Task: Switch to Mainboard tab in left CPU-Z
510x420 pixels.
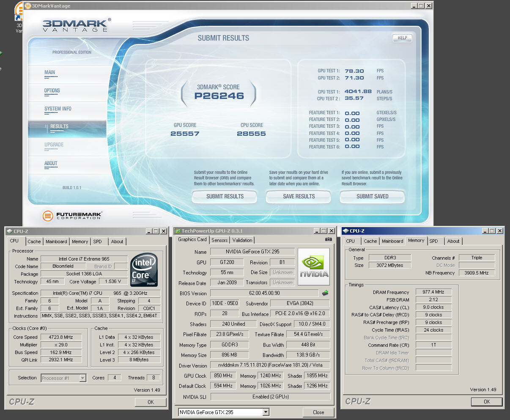Action: coord(56,242)
